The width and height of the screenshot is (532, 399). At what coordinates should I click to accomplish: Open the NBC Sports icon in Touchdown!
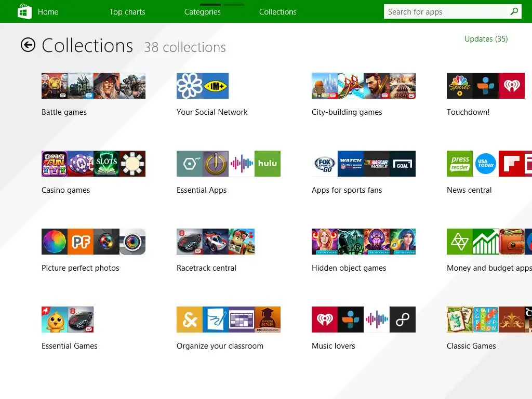coord(460,86)
